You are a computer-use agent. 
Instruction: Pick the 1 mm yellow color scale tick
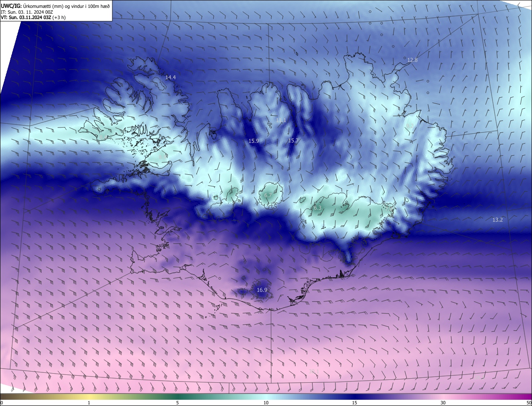[x=89, y=403]
